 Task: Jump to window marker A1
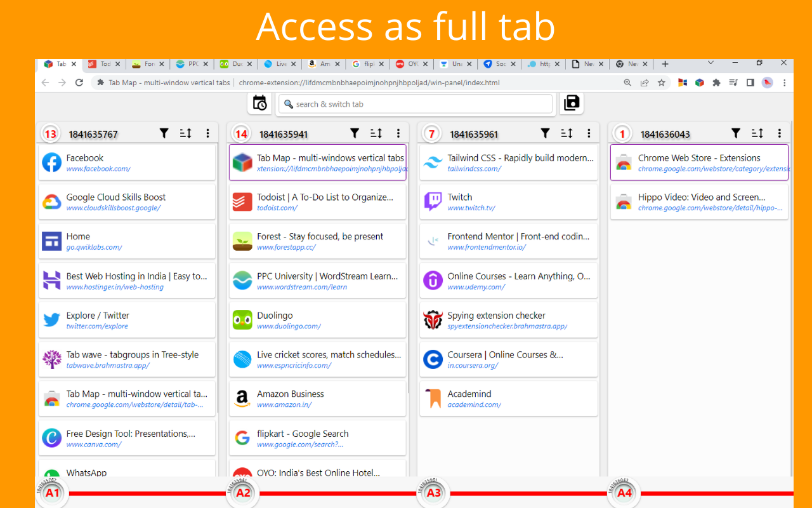(52, 493)
